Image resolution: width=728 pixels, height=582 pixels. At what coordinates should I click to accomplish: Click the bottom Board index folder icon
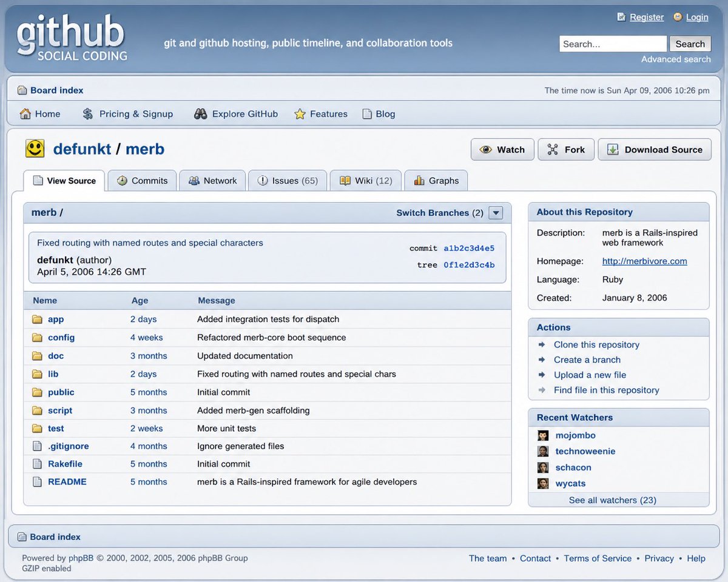pyautogui.click(x=22, y=537)
